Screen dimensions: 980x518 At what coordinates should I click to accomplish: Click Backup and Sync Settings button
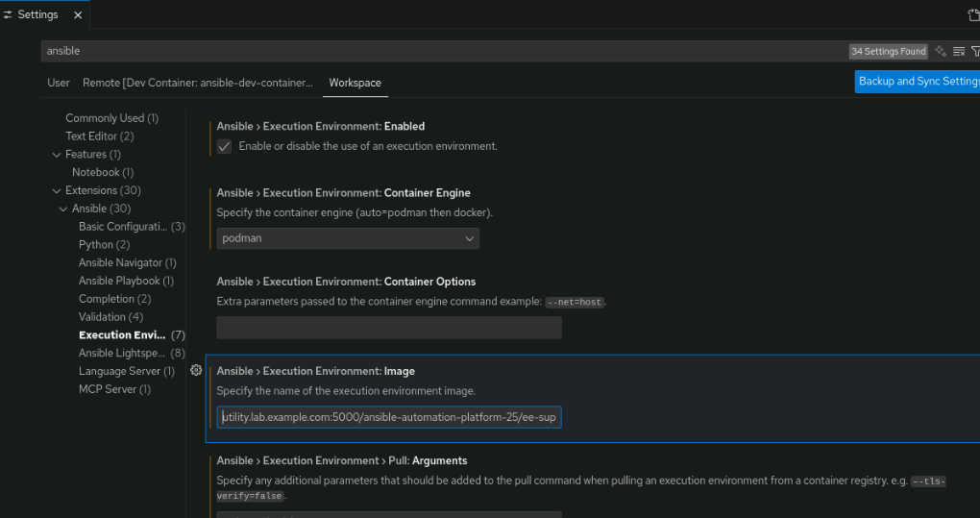coord(918,82)
